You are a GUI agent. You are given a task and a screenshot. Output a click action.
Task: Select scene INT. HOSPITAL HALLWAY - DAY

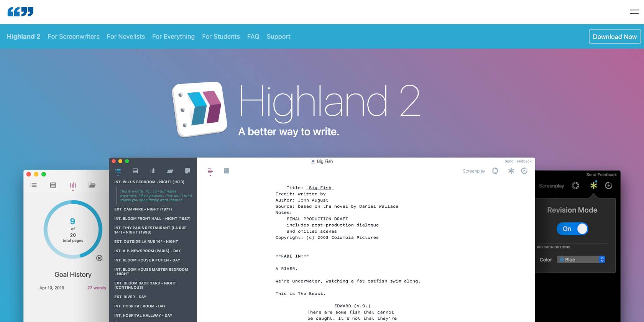point(143,315)
